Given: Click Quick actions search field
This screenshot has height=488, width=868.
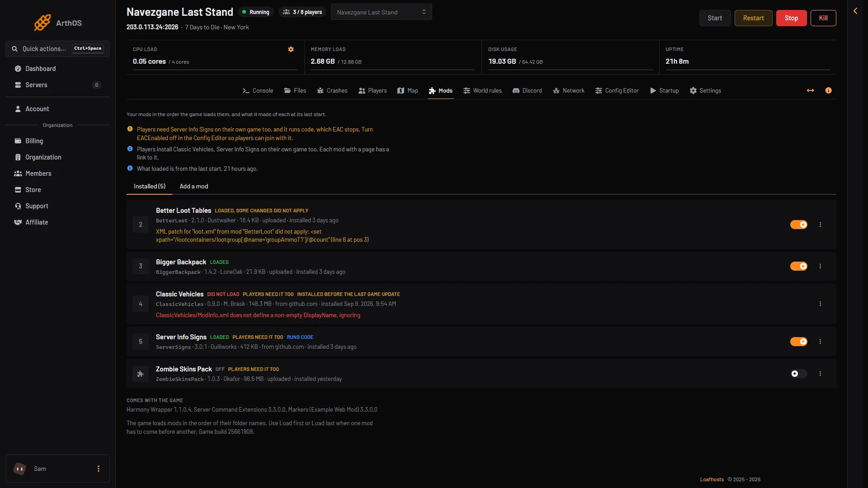Looking at the screenshot, I should tap(57, 49).
